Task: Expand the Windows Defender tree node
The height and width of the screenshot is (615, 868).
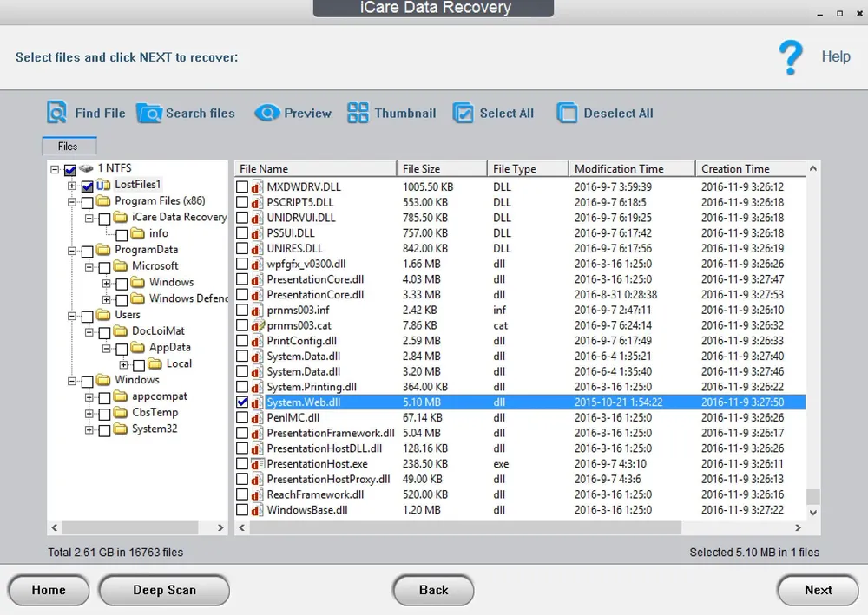Action: coord(105,298)
